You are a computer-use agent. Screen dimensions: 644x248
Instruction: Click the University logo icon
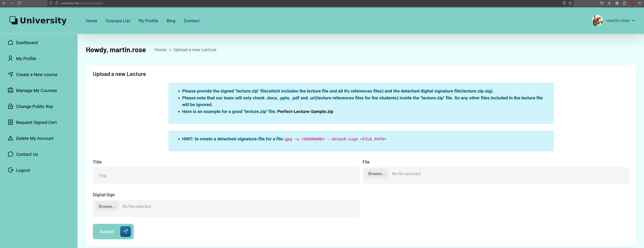click(x=13, y=20)
